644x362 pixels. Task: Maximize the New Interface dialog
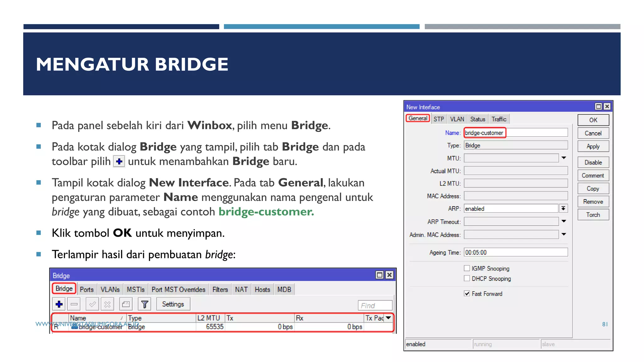pyautogui.click(x=598, y=107)
